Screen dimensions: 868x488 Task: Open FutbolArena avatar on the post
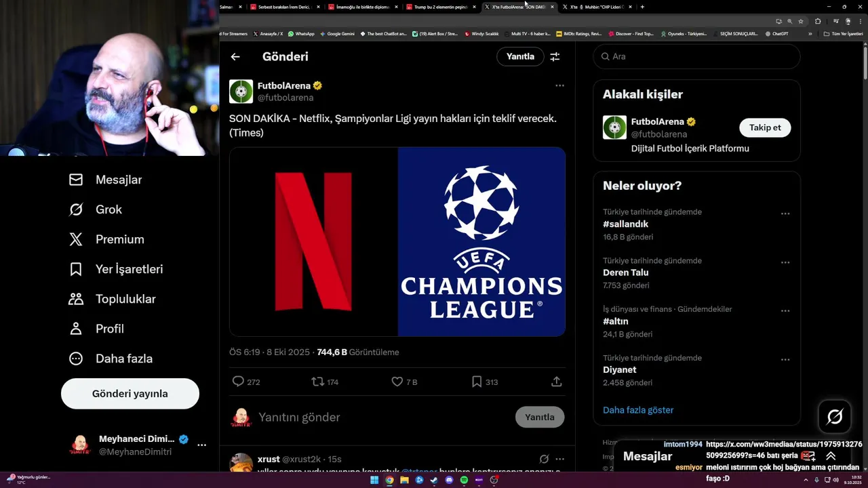pos(241,91)
